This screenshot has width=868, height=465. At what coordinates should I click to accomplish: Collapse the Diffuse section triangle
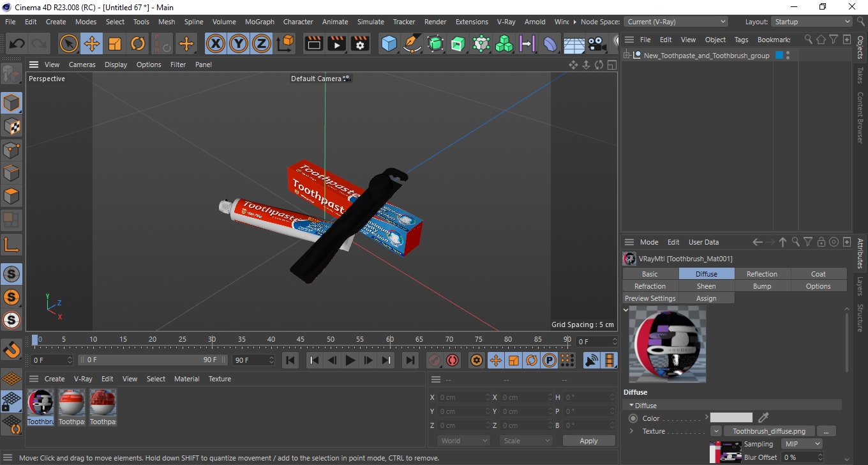631,406
